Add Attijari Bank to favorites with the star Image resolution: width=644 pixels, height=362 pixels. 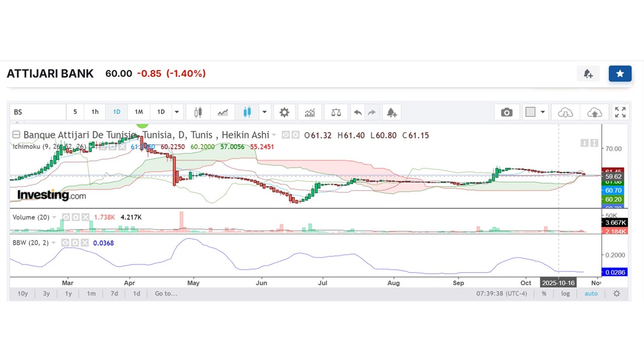click(620, 74)
